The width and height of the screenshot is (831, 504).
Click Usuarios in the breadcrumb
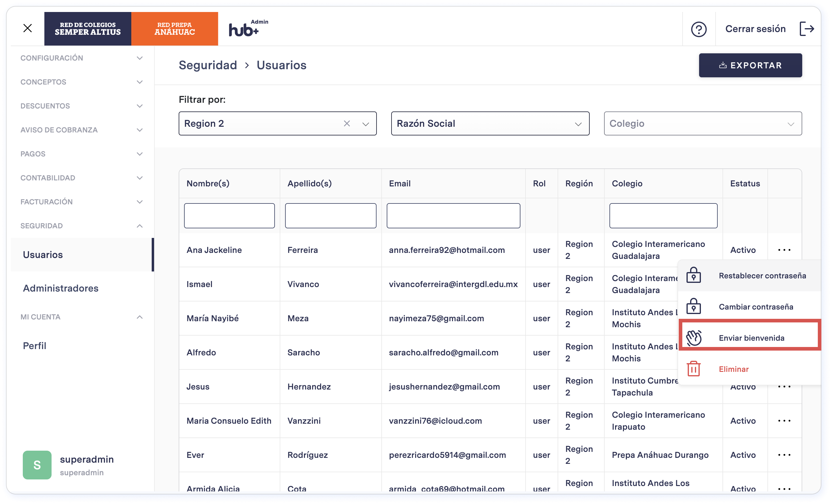coord(281,65)
